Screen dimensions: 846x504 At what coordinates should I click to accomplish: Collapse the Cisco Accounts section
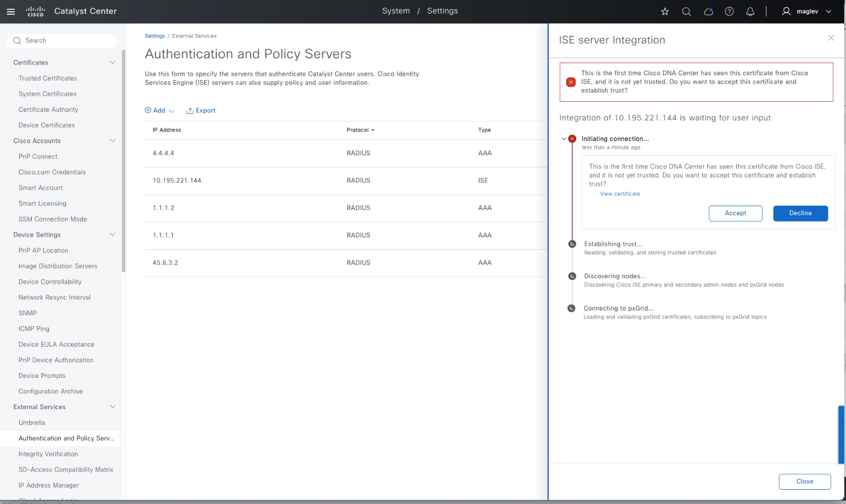pos(112,141)
